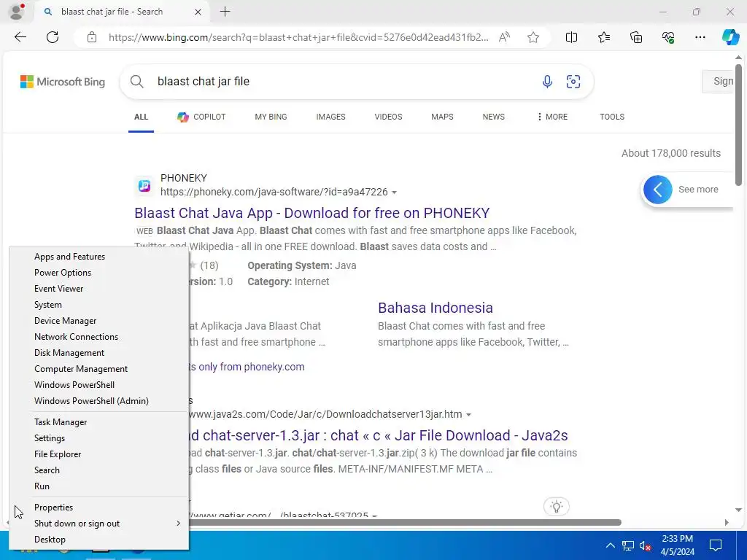Viewport: 747px width, 560px height.
Task: Switch to the MY BING tab
Action: [271, 117]
